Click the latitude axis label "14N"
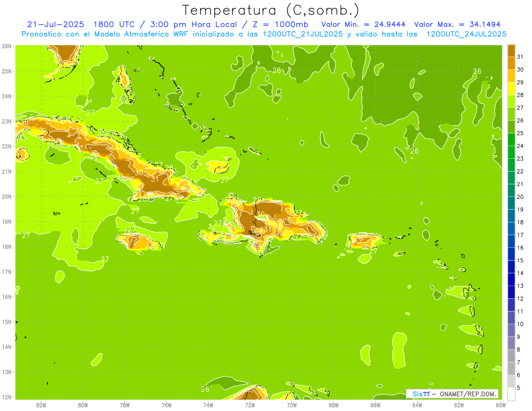The height and width of the screenshot is (411, 532). [x=6, y=347]
